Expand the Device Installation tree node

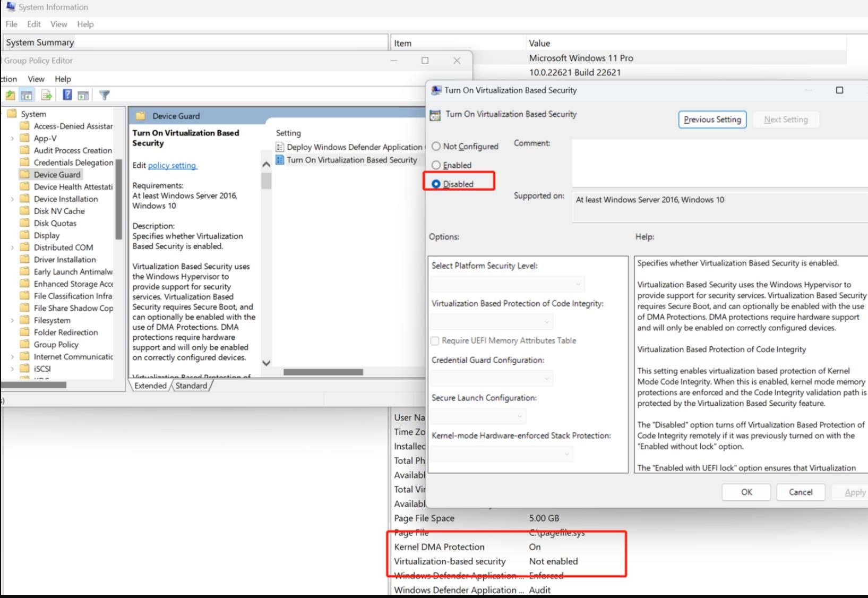click(12, 199)
